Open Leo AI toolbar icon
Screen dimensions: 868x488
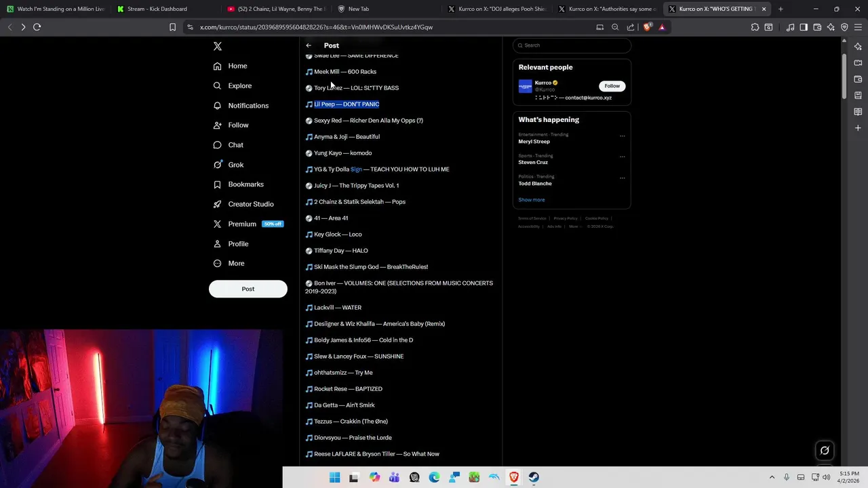pos(831,27)
